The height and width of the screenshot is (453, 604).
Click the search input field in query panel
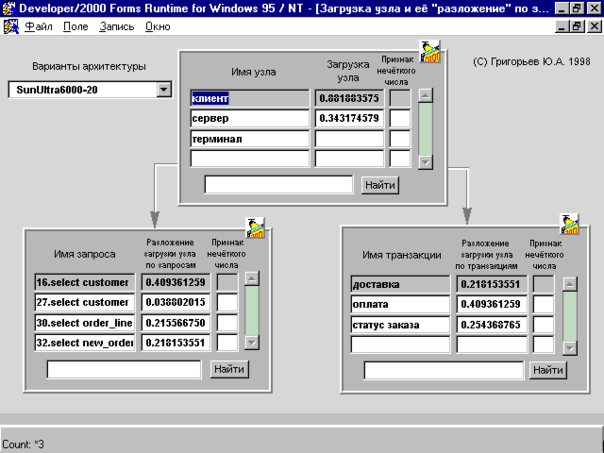coord(124,369)
